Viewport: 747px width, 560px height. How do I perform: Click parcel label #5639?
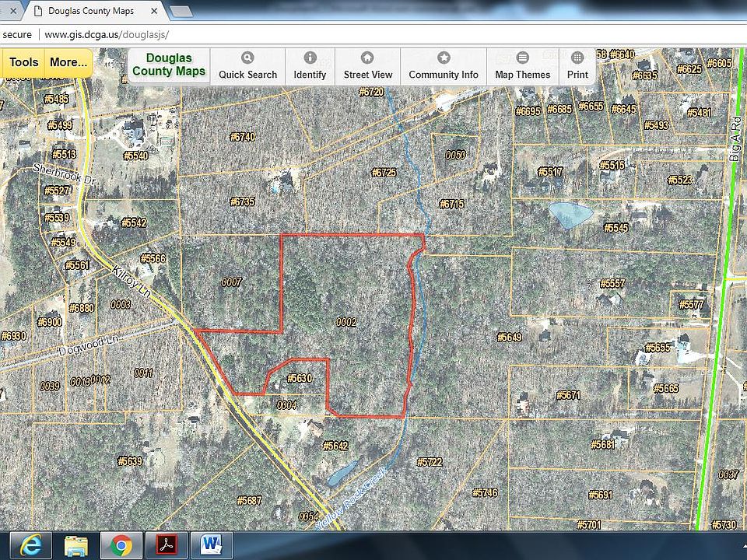tap(130, 461)
